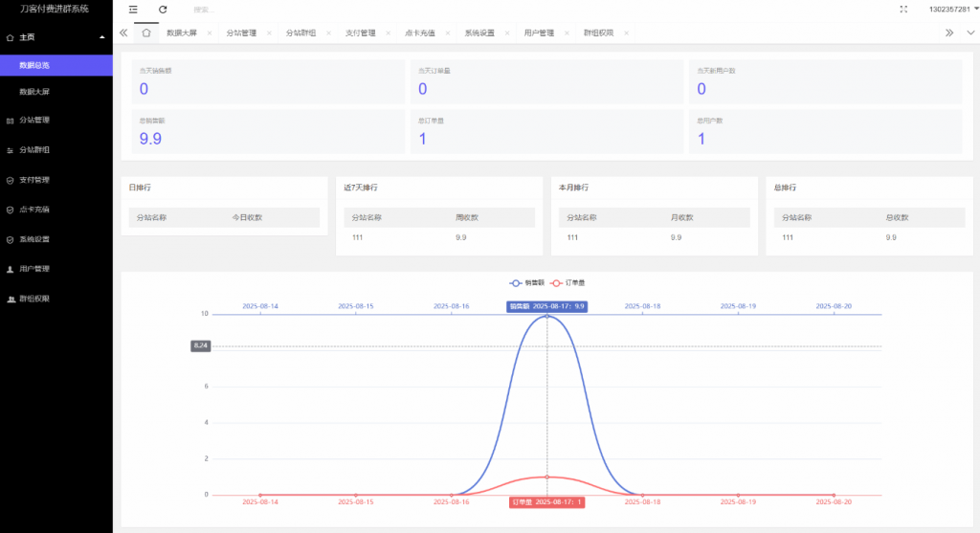The width and height of the screenshot is (980, 533).
Task: Open 用户管理 sidebar menu
Action: click(56, 269)
